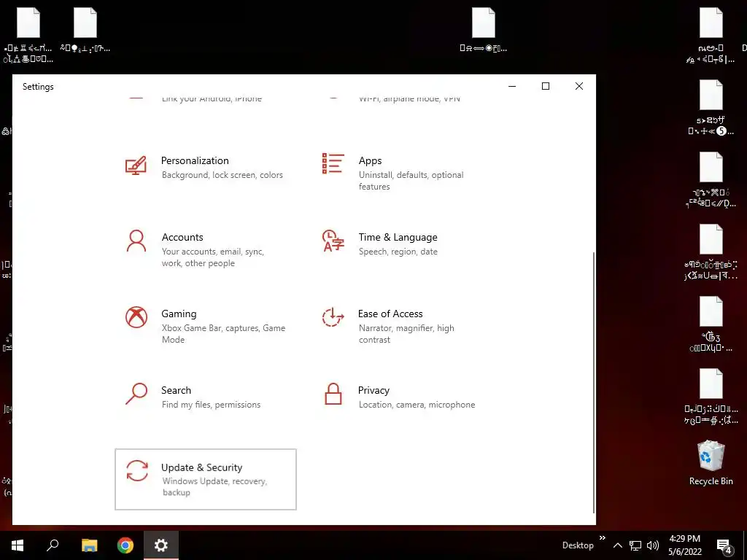747x560 pixels.
Task: Open Ease of Access settings title
Action: click(390, 314)
